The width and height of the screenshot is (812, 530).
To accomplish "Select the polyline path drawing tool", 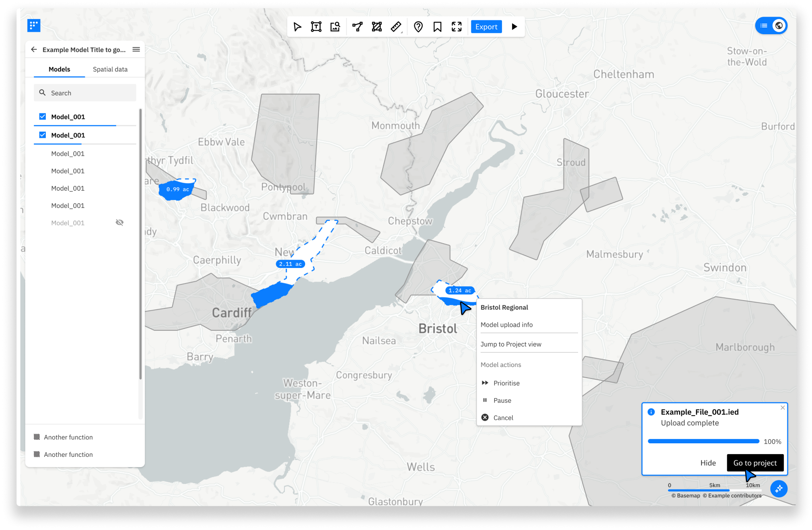I will click(x=357, y=27).
